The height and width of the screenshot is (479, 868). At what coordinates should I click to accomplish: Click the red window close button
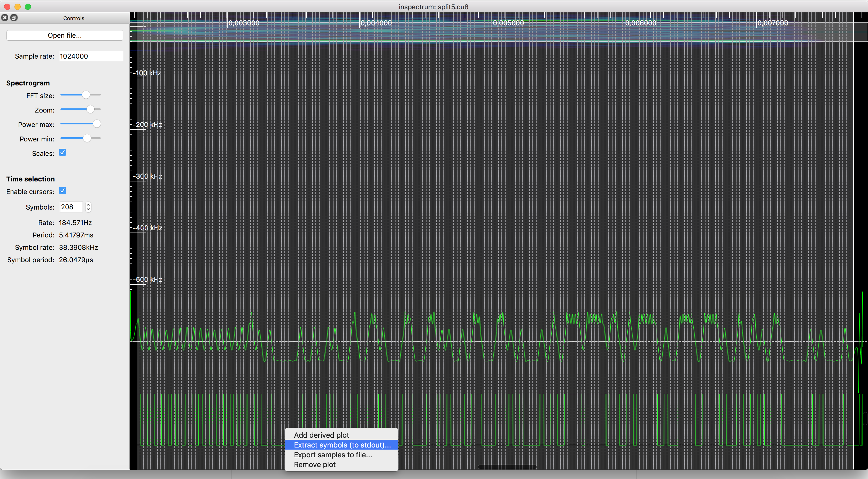tap(7, 7)
